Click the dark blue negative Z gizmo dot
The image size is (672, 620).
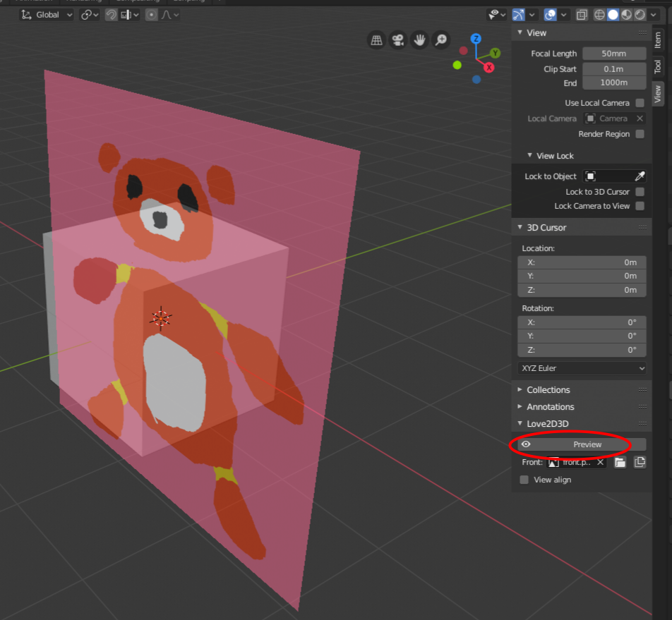tap(476, 79)
